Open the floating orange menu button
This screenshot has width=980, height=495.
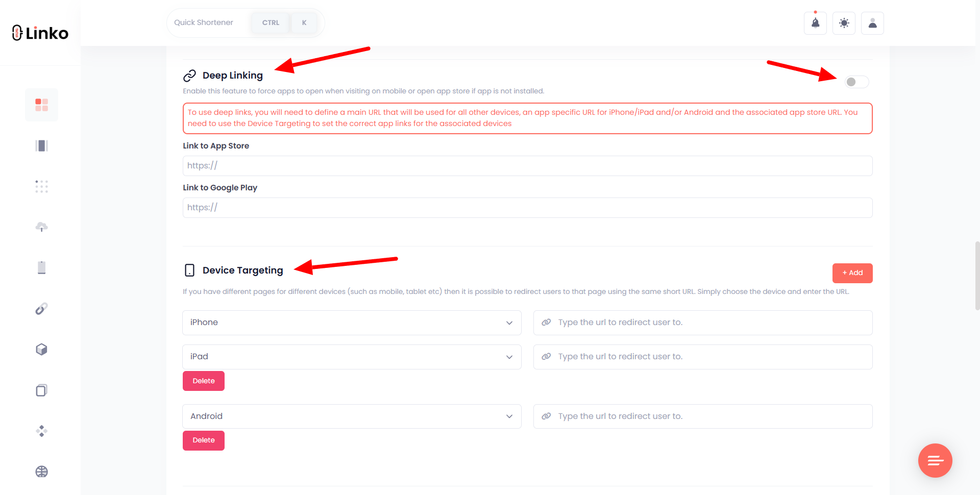coord(935,461)
